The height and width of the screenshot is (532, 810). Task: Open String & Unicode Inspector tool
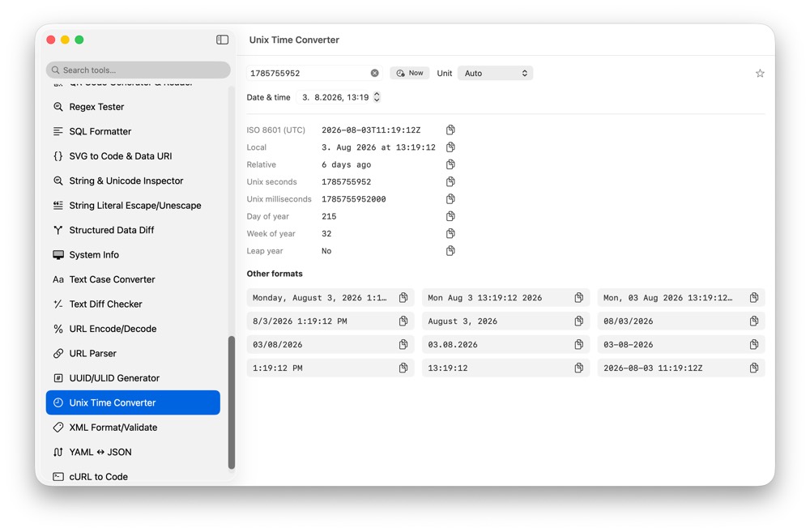(133, 181)
